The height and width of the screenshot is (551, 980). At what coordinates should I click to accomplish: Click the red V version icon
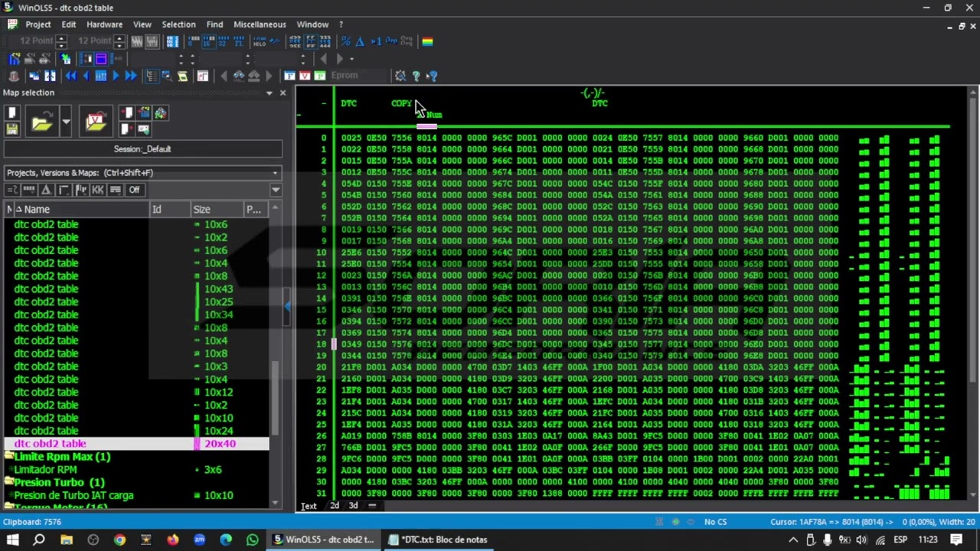pos(305,76)
